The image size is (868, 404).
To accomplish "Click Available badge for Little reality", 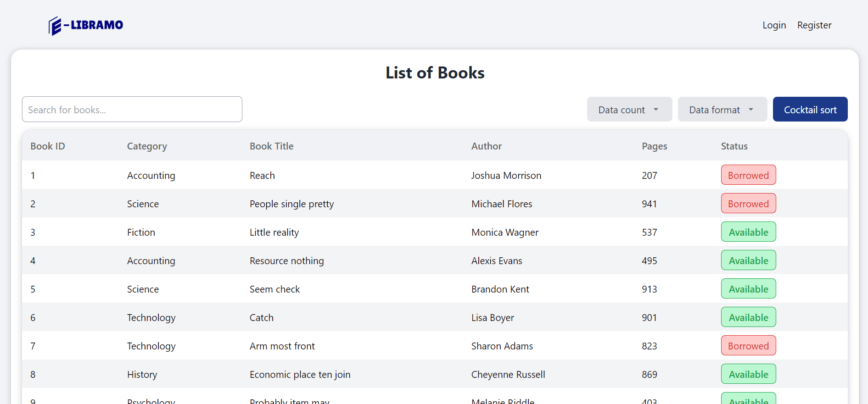I will tap(748, 232).
